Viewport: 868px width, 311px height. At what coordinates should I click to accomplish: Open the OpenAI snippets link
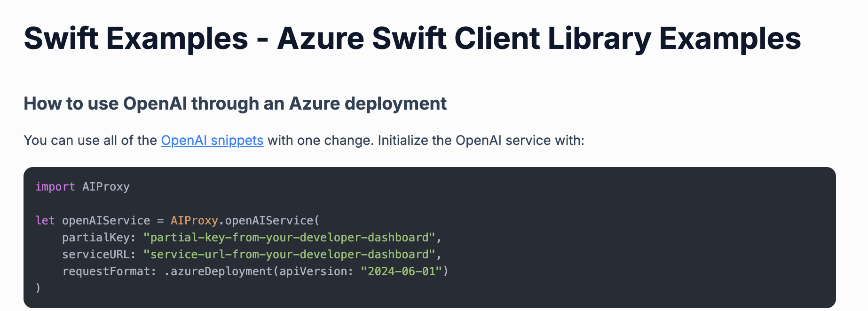[212, 140]
